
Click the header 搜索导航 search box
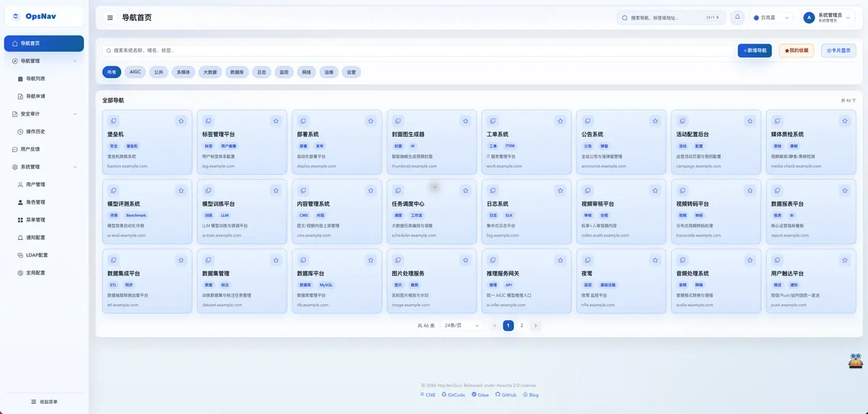[671, 17]
